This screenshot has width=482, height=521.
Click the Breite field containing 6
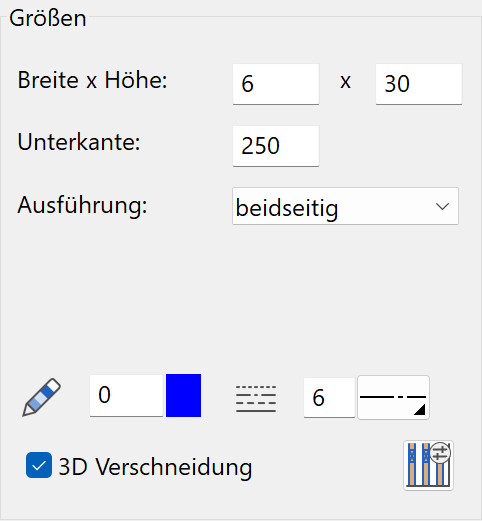276,84
